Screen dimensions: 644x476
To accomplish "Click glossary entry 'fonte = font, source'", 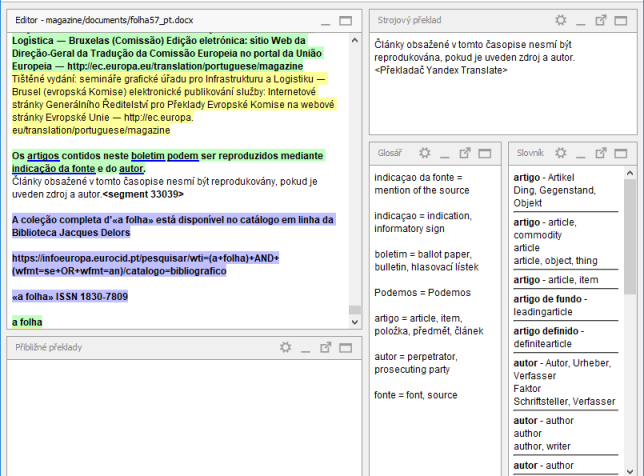I will [x=416, y=395].
